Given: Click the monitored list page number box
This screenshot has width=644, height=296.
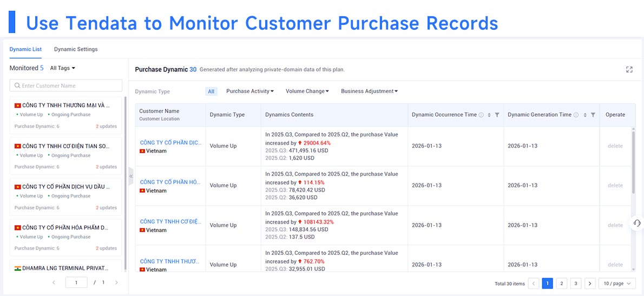Looking at the screenshot, I should point(76,282).
